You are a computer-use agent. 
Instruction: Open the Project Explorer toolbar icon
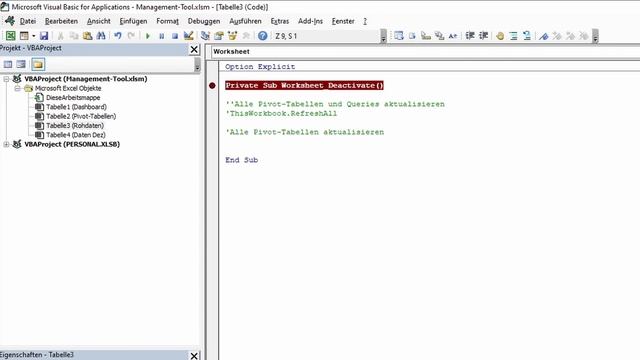(x=205, y=36)
